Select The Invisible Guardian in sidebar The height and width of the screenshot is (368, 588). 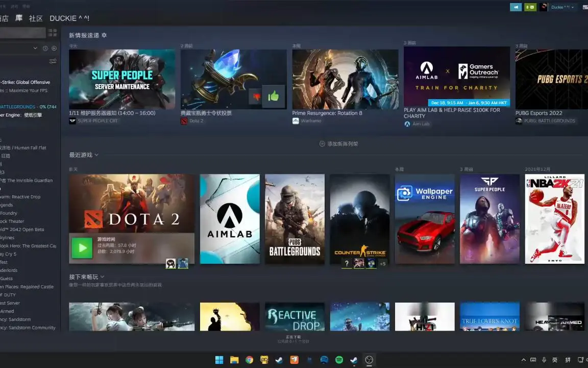coord(26,180)
